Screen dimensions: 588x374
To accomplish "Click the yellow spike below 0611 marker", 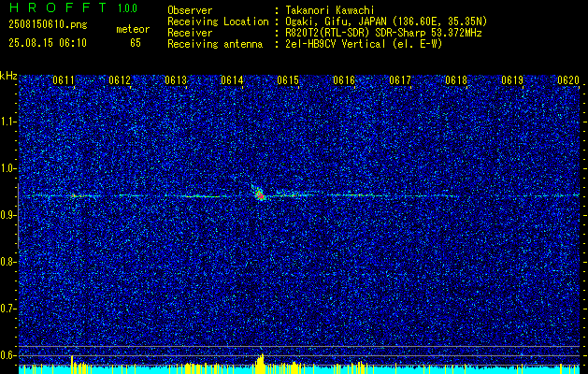I will click(x=72, y=365).
